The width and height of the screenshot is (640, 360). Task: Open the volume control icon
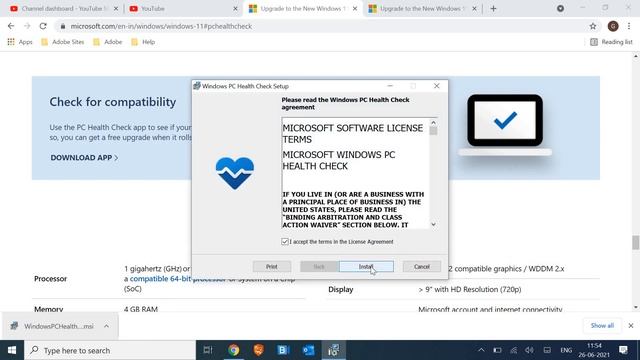[x=529, y=350]
